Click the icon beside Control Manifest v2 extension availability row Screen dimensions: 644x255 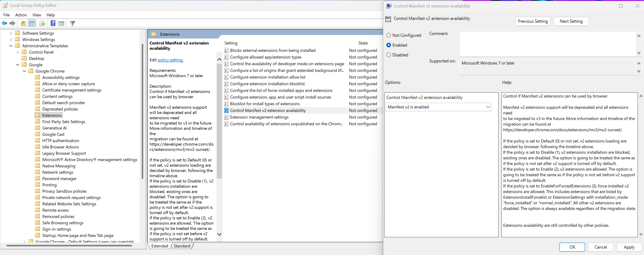(227, 110)
